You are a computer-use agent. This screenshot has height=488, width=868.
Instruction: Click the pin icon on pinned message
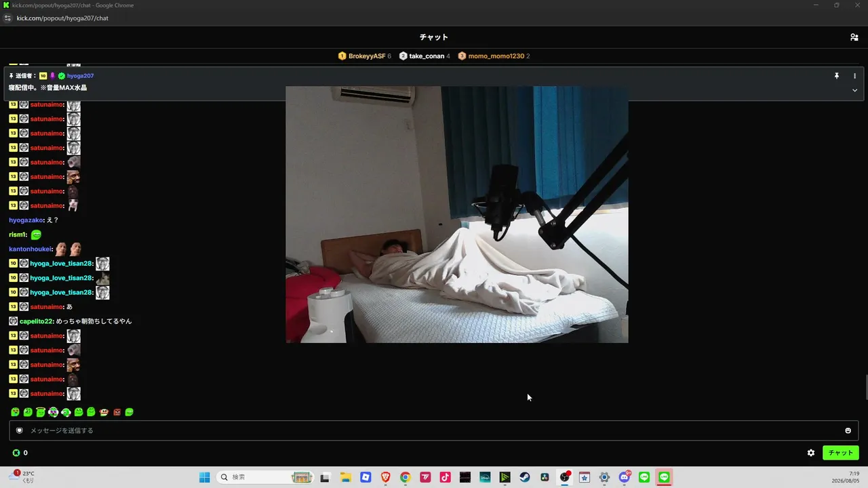tap(837, 76)
